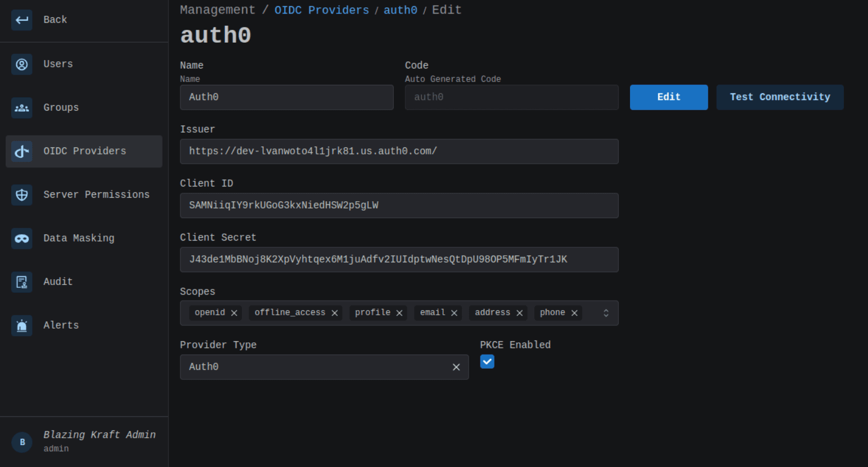Remove the profile scope tag
Image resolution: width=868 pixels, height=467 pixels.
pos(399,313)
